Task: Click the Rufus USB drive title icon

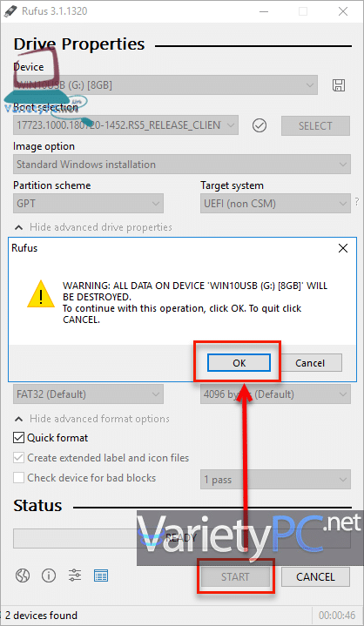Action: [10, 11]
